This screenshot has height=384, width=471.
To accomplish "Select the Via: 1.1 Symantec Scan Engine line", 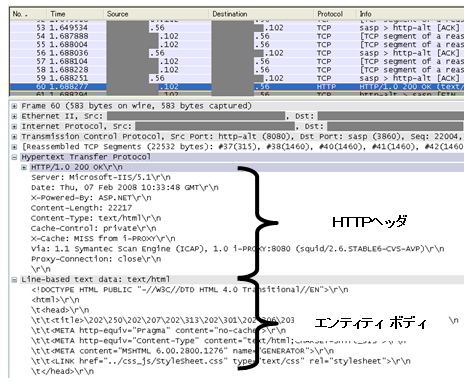I will tap(238, 249).
